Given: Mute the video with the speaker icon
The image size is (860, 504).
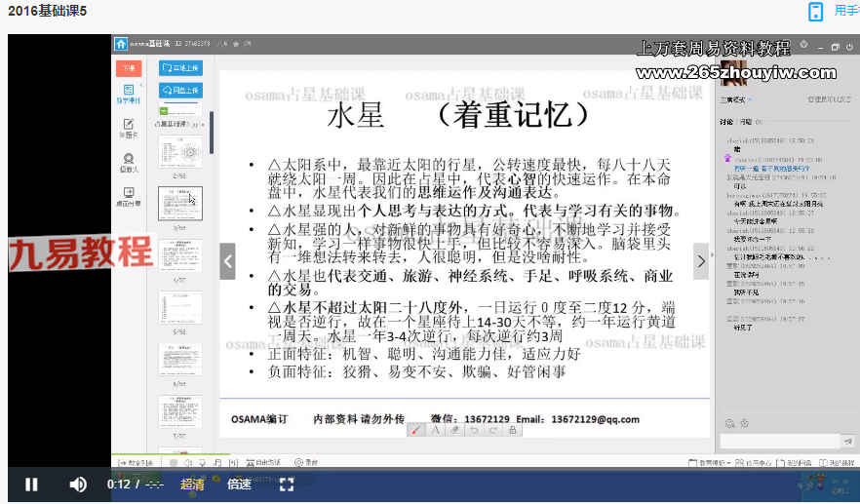Looking at the screenshot, I should pos(78,485).
